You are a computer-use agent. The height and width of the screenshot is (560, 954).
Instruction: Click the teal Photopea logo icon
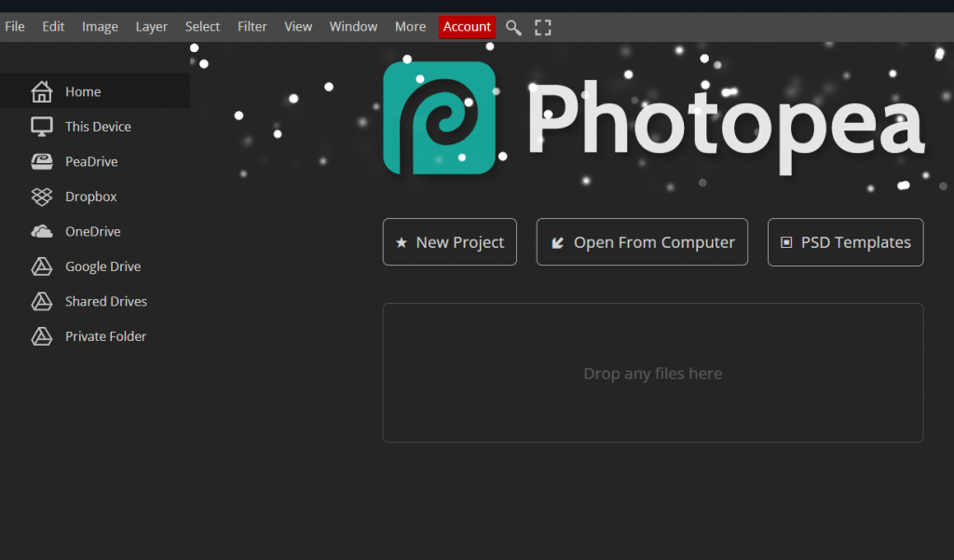(439, 116)
